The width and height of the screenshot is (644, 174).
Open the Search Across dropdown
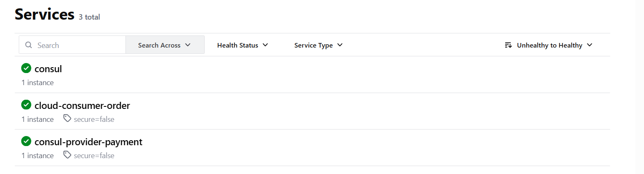pyautogui.click(x=165, y=45)
